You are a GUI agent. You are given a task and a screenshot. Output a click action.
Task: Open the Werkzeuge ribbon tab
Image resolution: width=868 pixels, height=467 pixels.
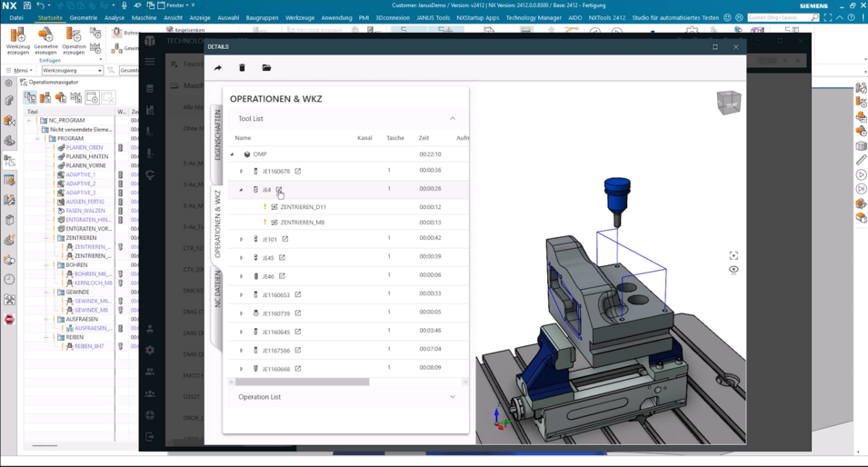click(x=299, y=17)
